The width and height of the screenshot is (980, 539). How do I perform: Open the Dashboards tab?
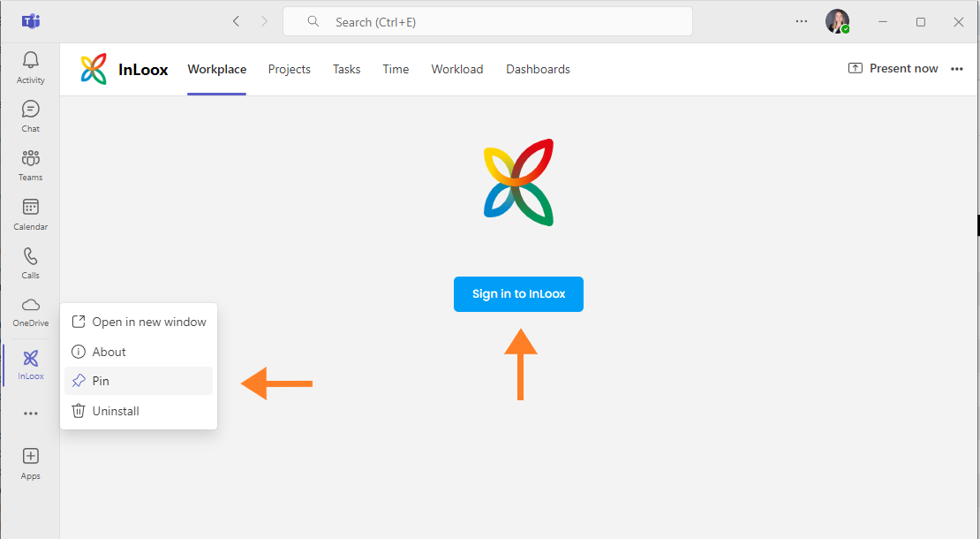coord(538,68)
